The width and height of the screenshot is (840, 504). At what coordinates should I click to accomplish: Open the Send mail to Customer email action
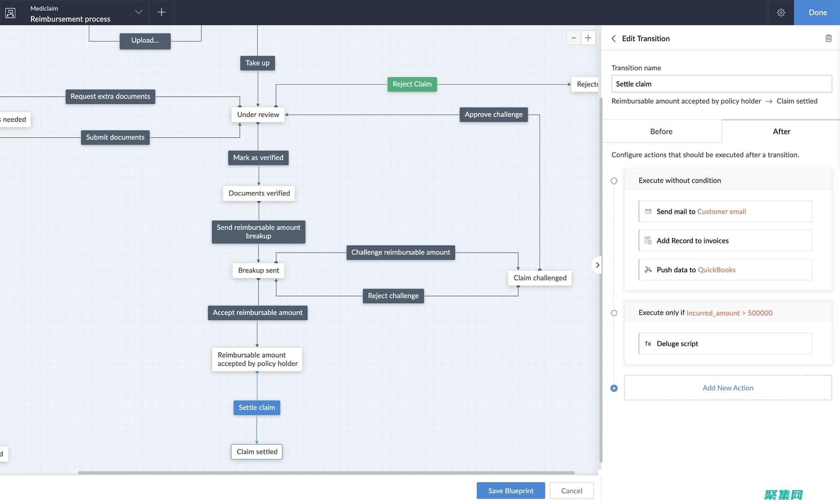[x=725, y=211]
